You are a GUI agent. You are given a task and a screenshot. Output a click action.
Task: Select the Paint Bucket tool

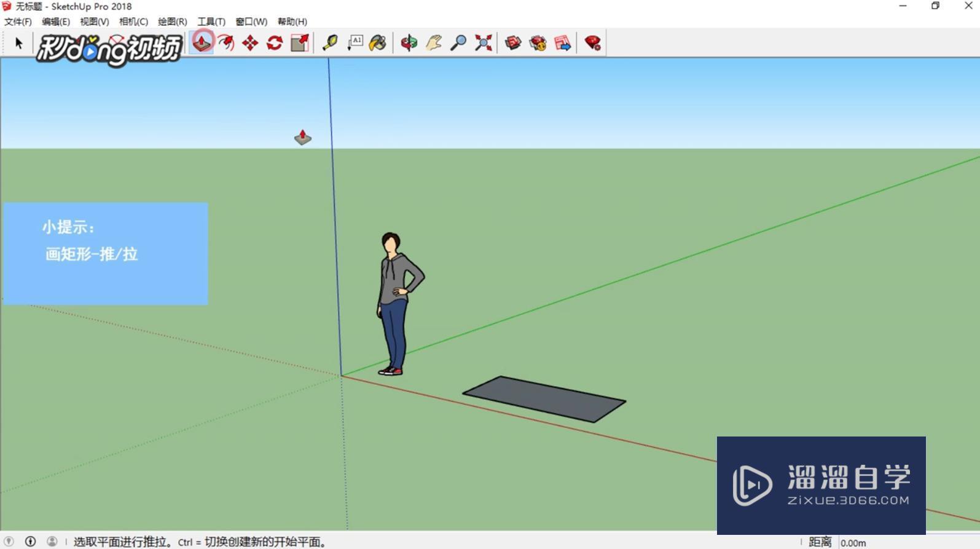click(x=378, y=42)
